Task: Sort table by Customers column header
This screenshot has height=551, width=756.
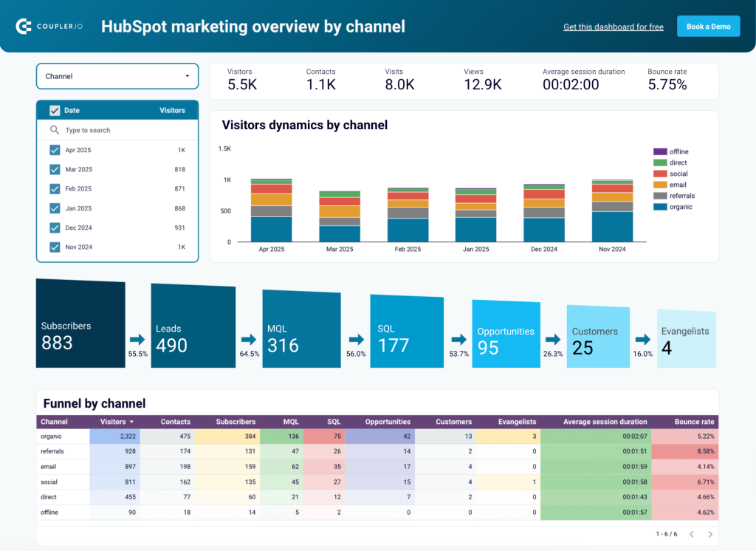Action: click(454, 422)
